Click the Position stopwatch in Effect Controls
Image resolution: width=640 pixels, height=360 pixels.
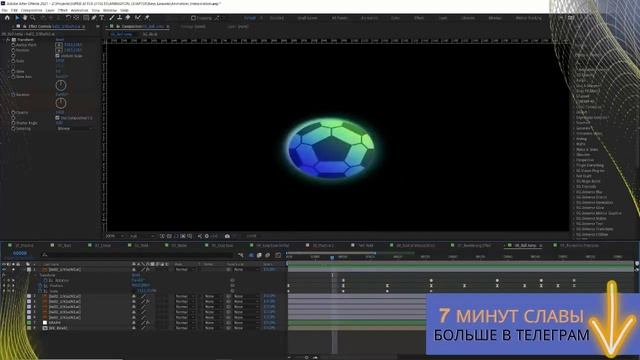(x=13, y=50)
